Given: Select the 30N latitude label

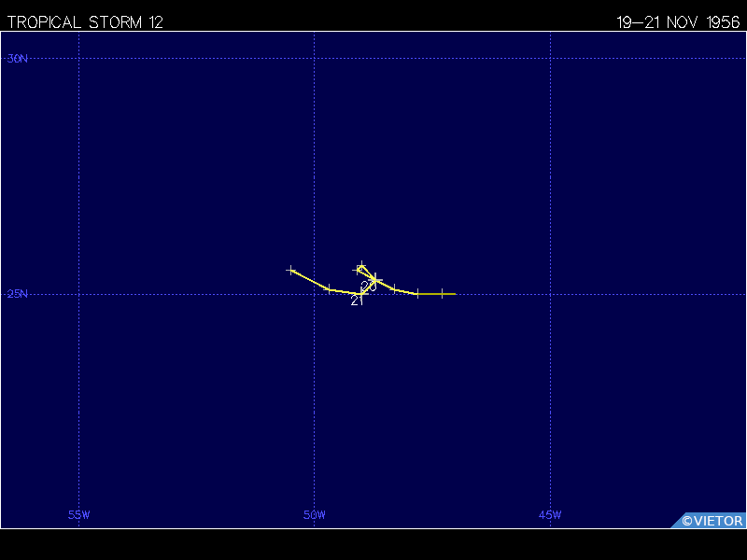Looking at the screenshot, I should tap(17, 59).
